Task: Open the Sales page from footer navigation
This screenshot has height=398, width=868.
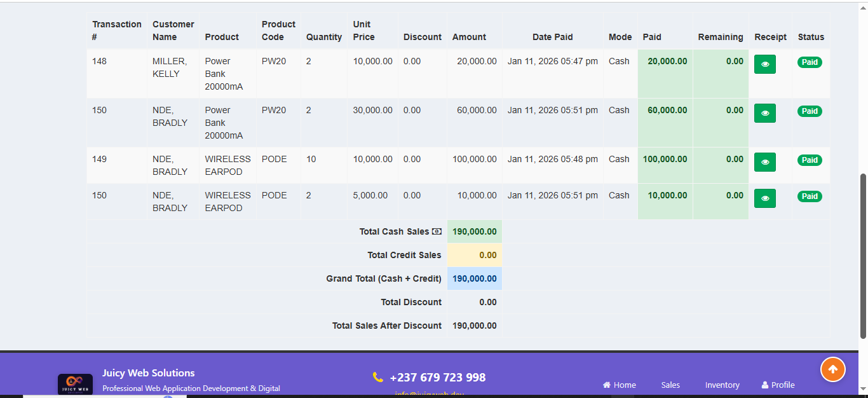Action: (x=670, y=385)
